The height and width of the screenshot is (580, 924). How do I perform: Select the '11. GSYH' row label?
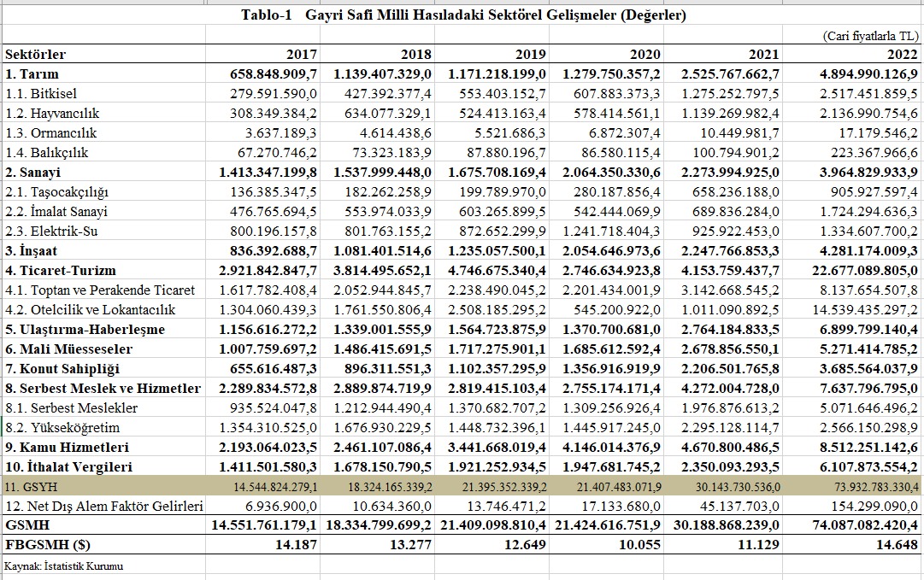click(31, 488)
